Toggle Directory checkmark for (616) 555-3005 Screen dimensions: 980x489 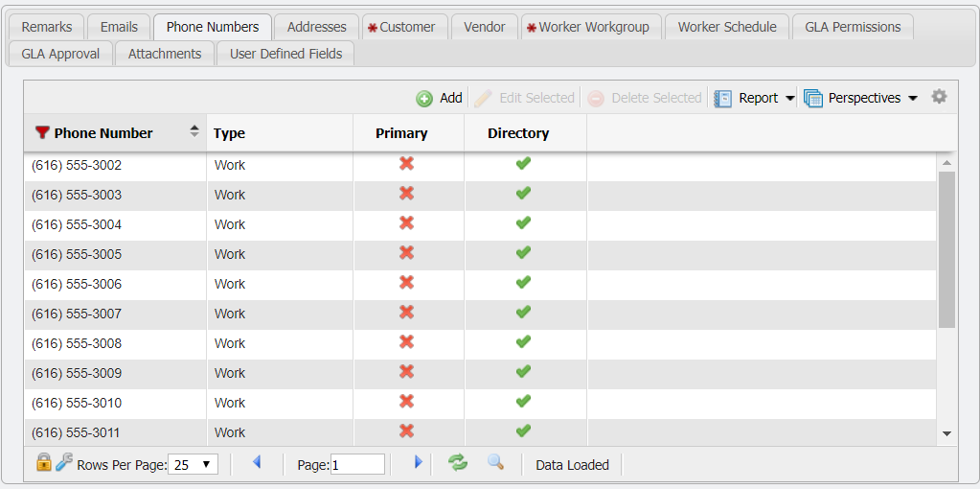point(523,253)
